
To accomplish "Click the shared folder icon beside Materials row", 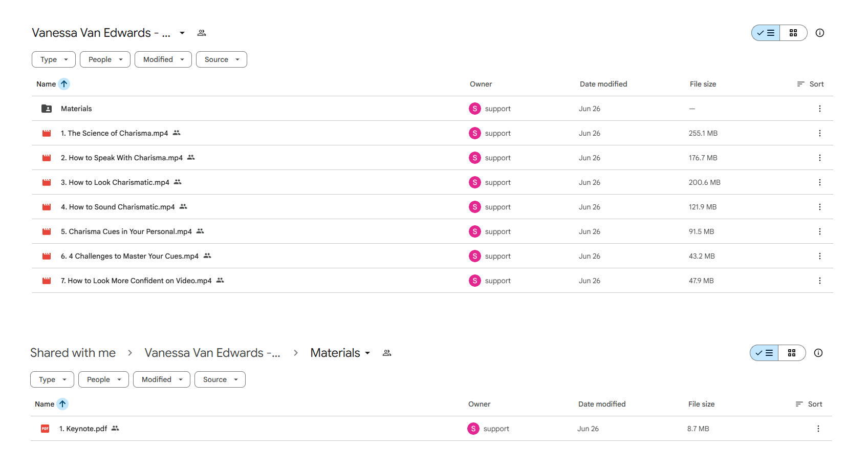I will coord(47,109).
